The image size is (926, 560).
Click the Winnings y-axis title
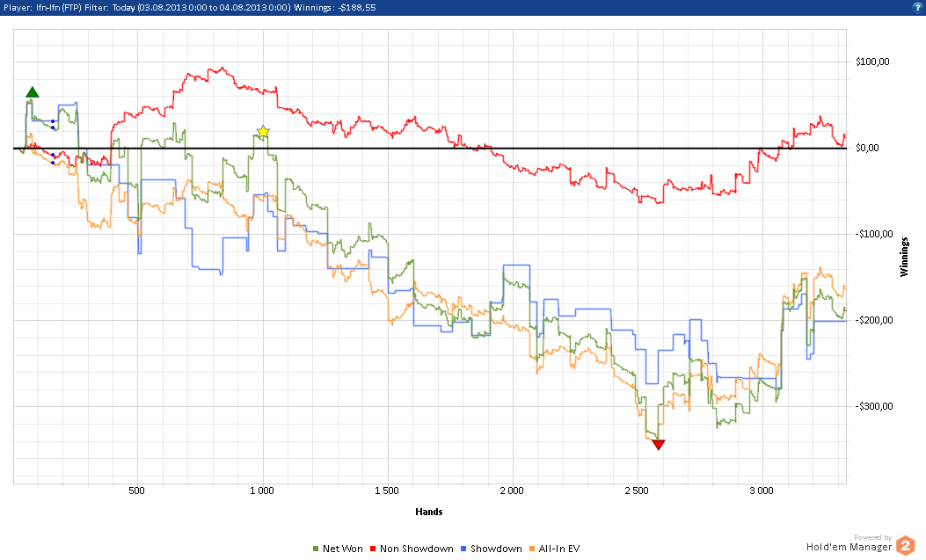pyautogui.click(x=903, y=255)
